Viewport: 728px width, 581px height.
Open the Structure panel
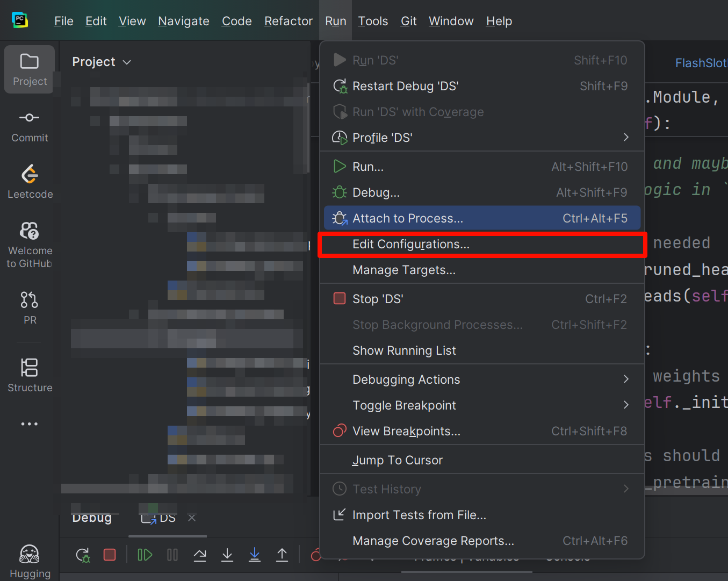30,375
